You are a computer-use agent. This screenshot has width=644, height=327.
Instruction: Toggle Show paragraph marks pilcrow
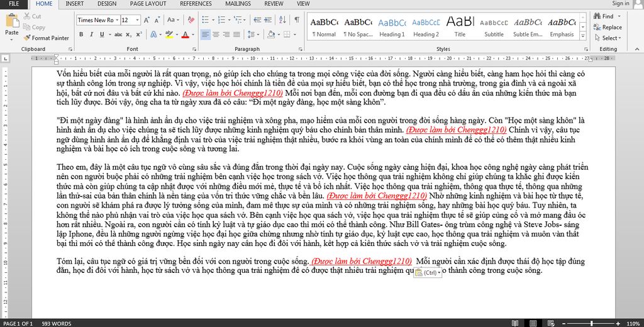(297, 19)
